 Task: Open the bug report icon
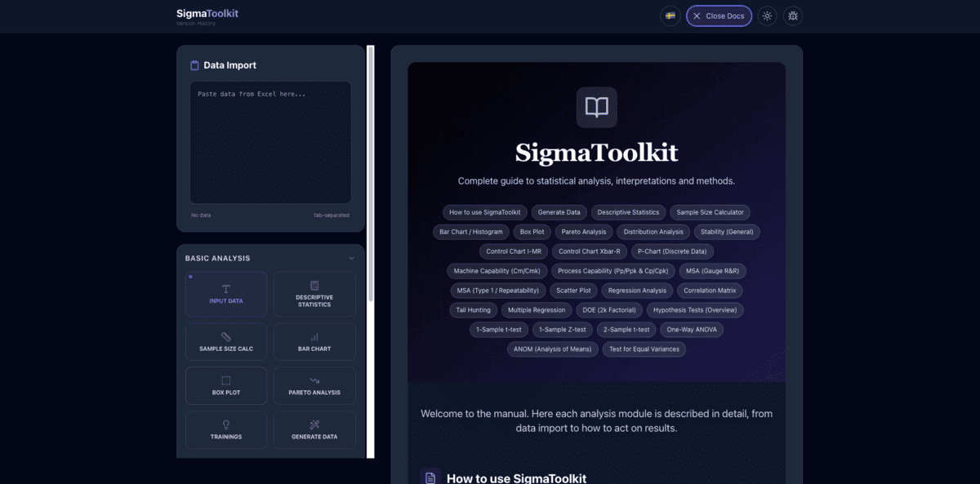[x=793, y=16]
